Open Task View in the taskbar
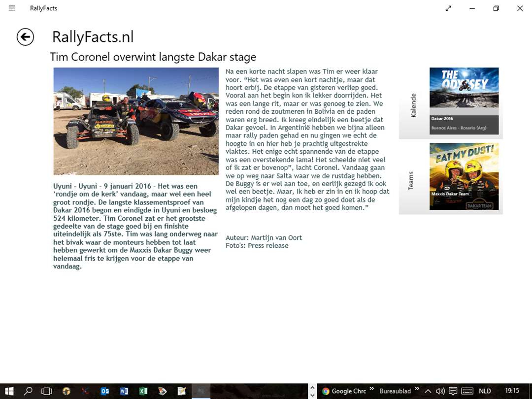 pyautogui.click(x=46, y=391)
